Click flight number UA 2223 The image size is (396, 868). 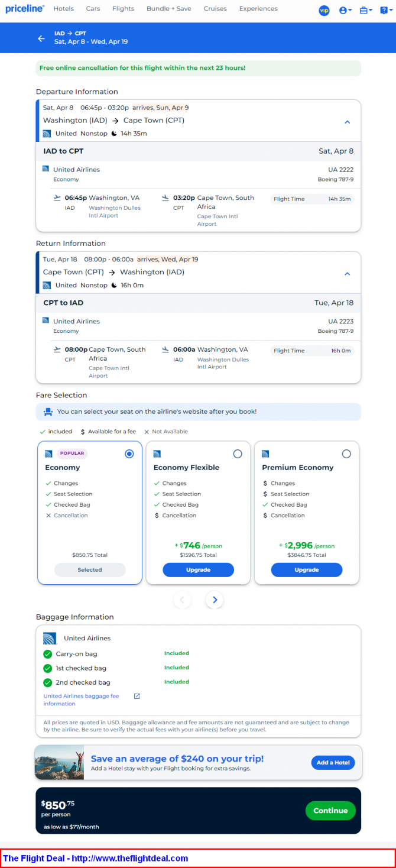(x=341, y=322)
